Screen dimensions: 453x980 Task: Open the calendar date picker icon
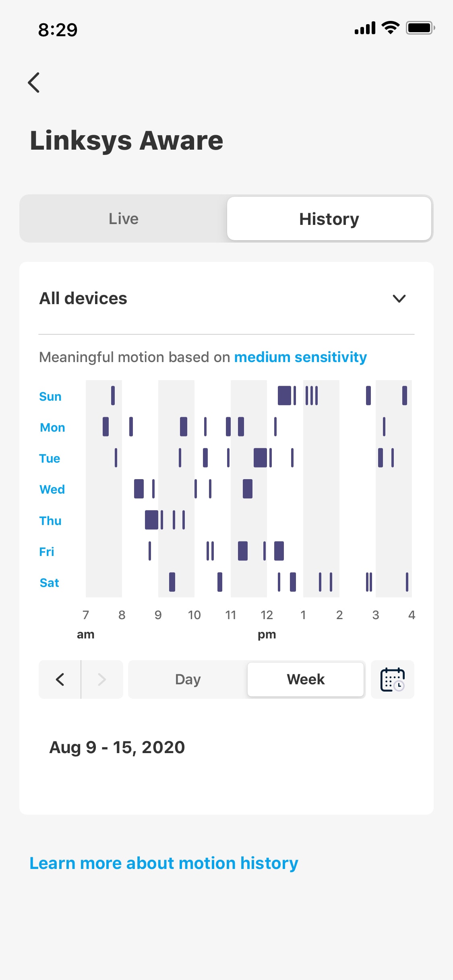(392, 679)
